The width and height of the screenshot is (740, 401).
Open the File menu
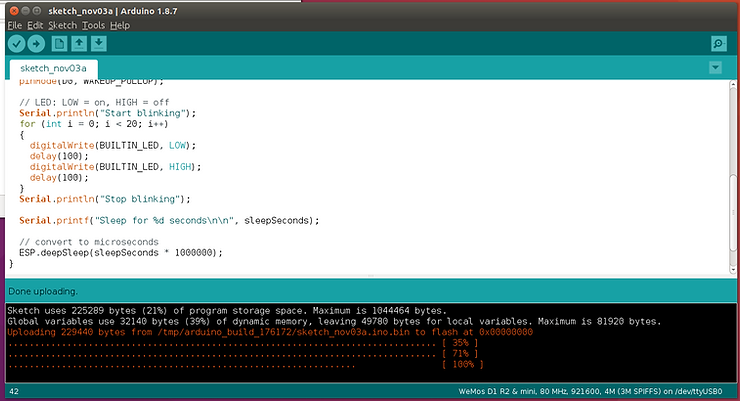[15, 25]
